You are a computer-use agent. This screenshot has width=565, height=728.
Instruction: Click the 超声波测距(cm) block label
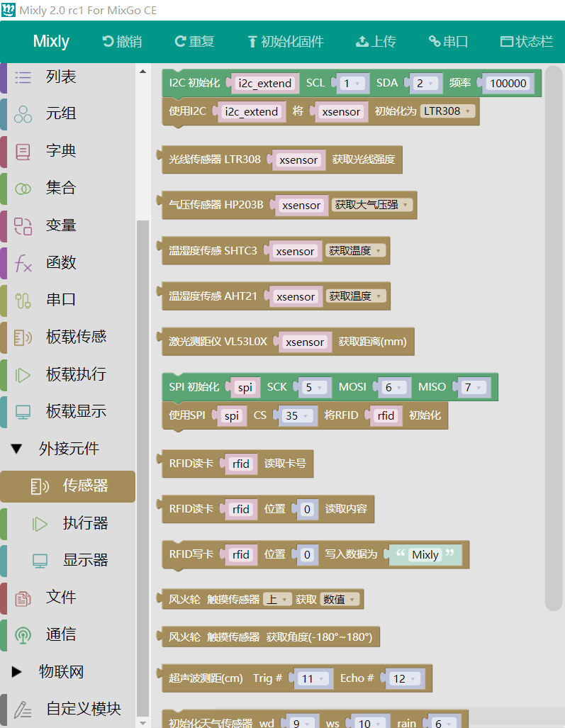click(x=206, y=678)
